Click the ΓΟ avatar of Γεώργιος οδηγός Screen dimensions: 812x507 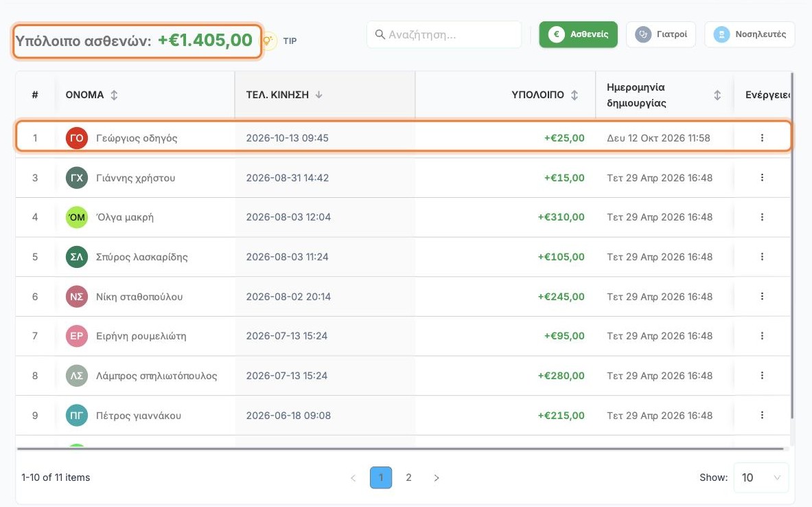tap(77, 138)
